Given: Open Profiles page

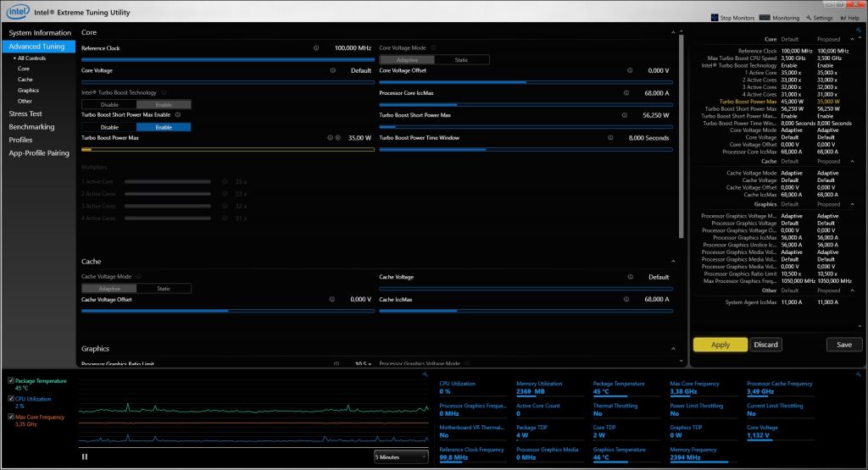Looking at the screenshot, I should point(20,140).
